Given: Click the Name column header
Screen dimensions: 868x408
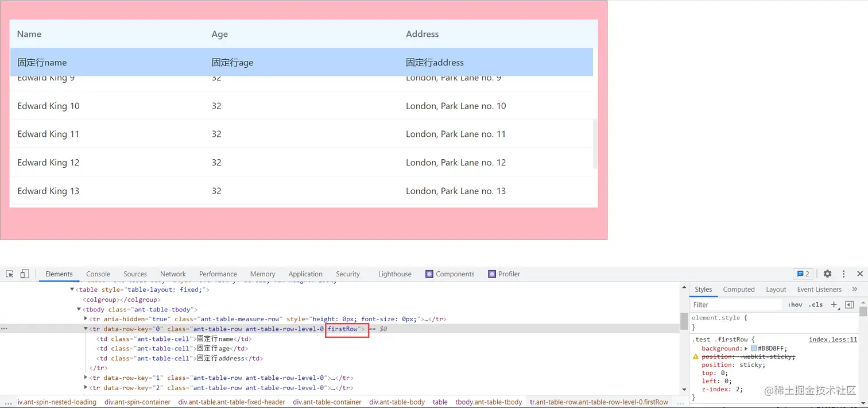Looking at the screenshot, I should pyautogui.click(x=29, y=34).
